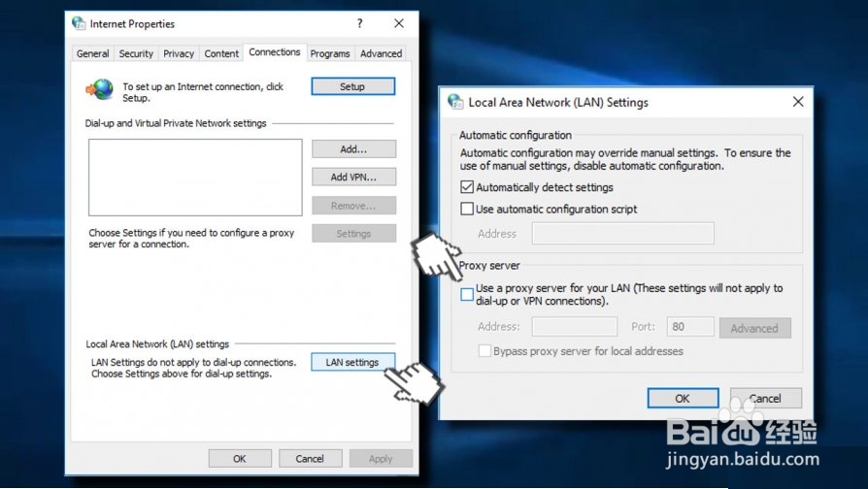Confirm Internet Properties with OK
Viewport: 868px width, 489px height.
(240, 459)
